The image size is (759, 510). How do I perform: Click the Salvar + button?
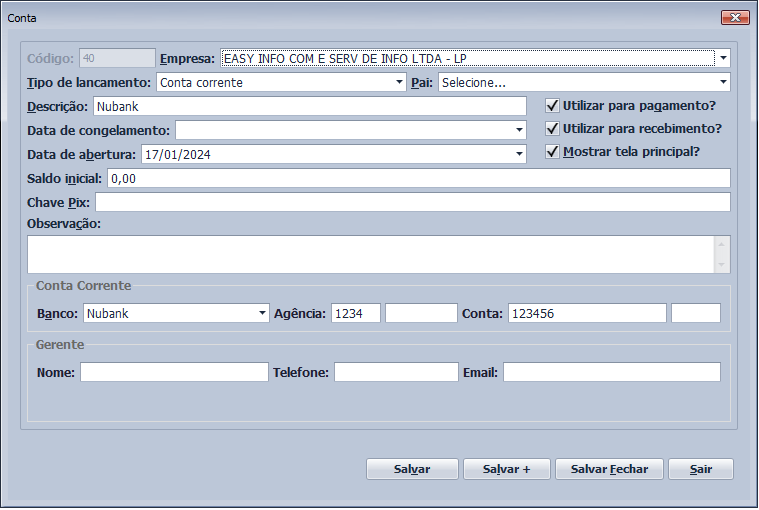point(506,469)
